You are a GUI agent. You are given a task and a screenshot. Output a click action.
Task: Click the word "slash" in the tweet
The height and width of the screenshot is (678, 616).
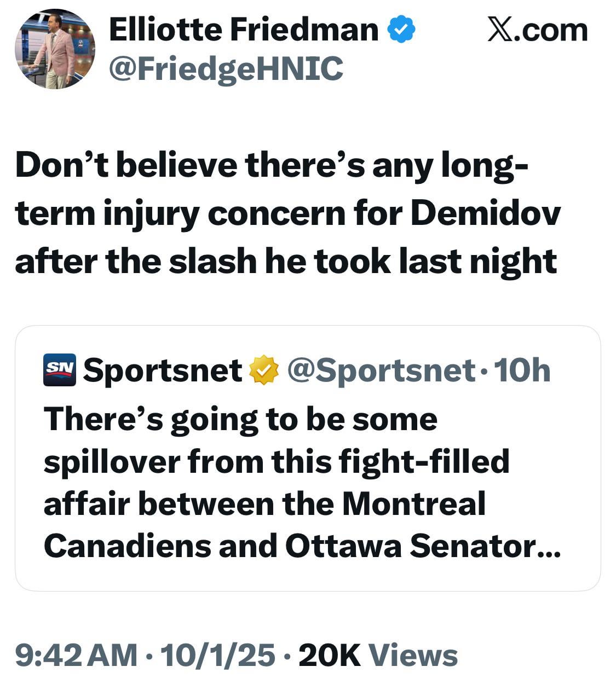212,261
